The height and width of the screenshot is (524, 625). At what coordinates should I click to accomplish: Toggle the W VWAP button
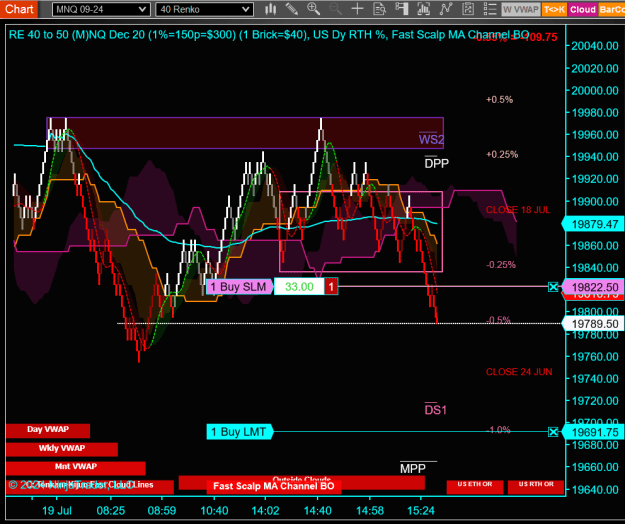coord(521,9)
